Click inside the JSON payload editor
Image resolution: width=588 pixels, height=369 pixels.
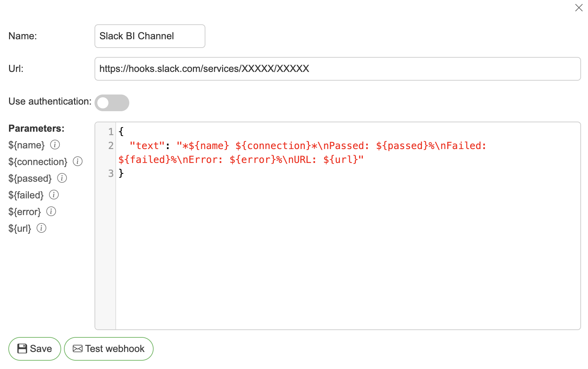point(348,243)
